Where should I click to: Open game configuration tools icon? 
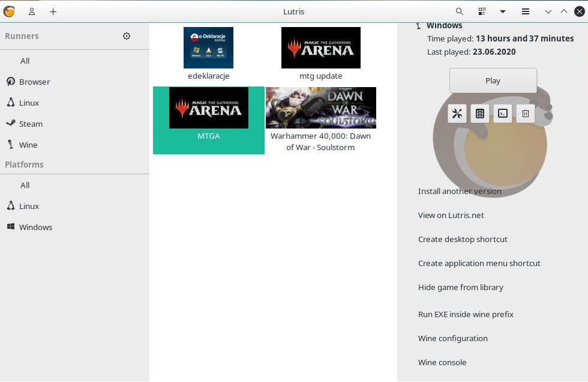tap(457, 114)
